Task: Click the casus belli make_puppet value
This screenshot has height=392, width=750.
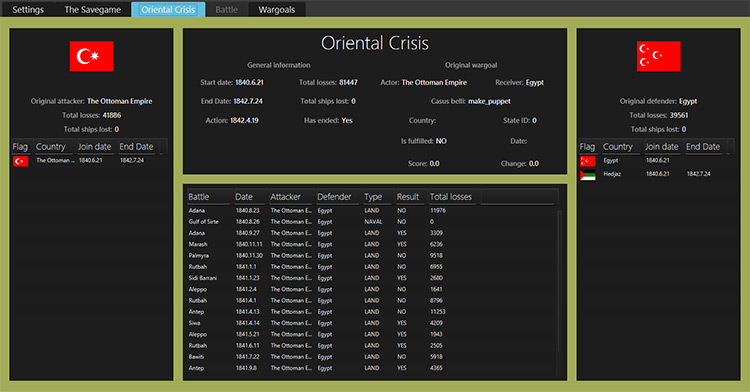Action: (x=489, y=101)
